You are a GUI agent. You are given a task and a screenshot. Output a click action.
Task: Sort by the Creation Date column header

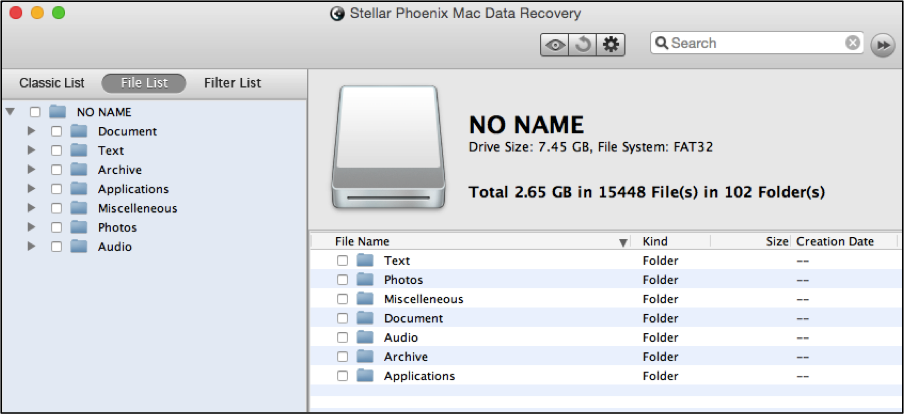844,242
